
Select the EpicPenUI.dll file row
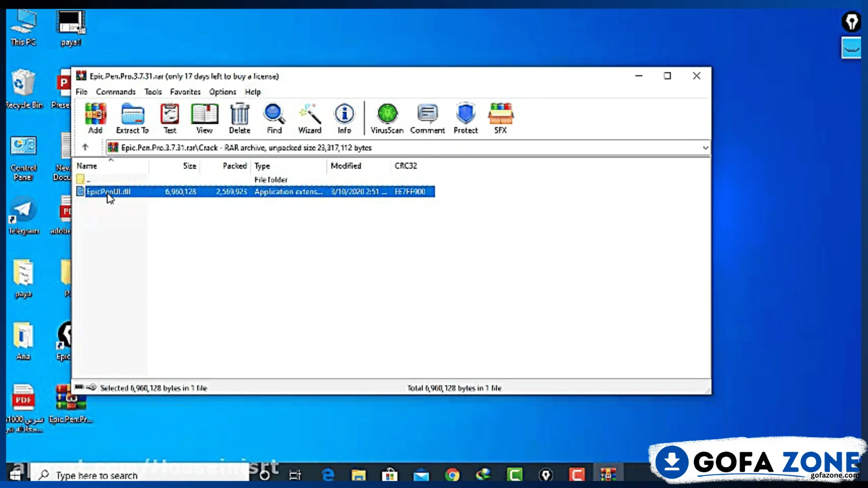click(x=255, y=192)
